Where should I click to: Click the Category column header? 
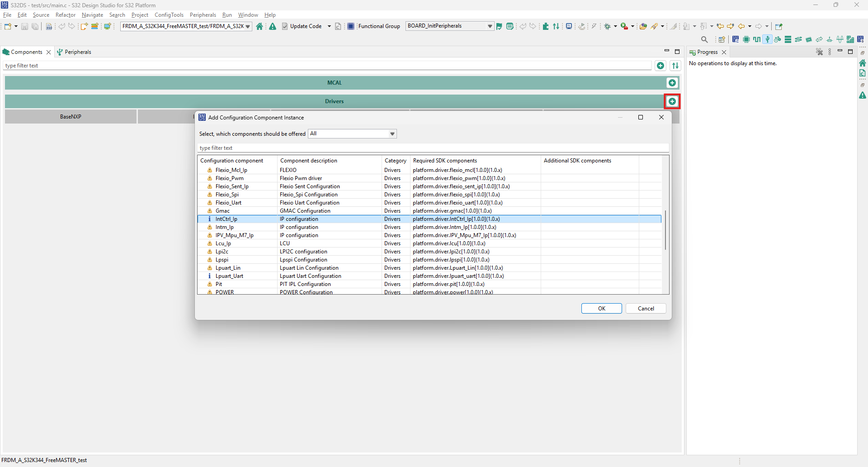pyautogui.click(x=396, y=161)
